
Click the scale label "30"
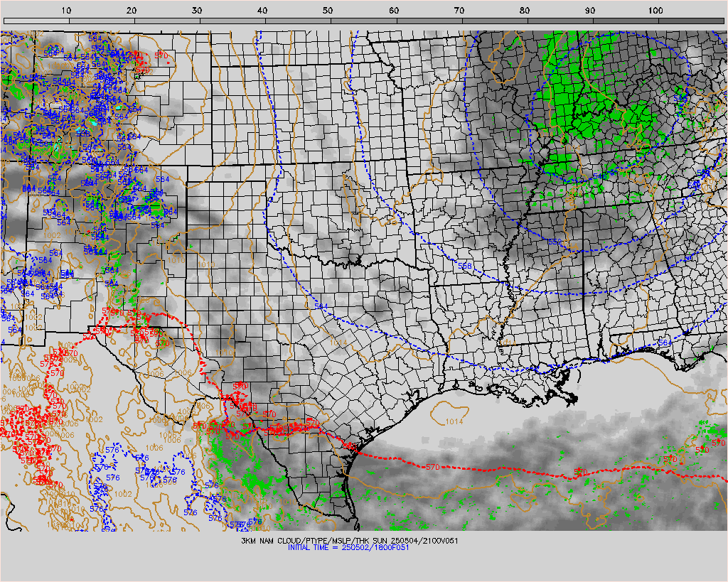tap(197, 10)
